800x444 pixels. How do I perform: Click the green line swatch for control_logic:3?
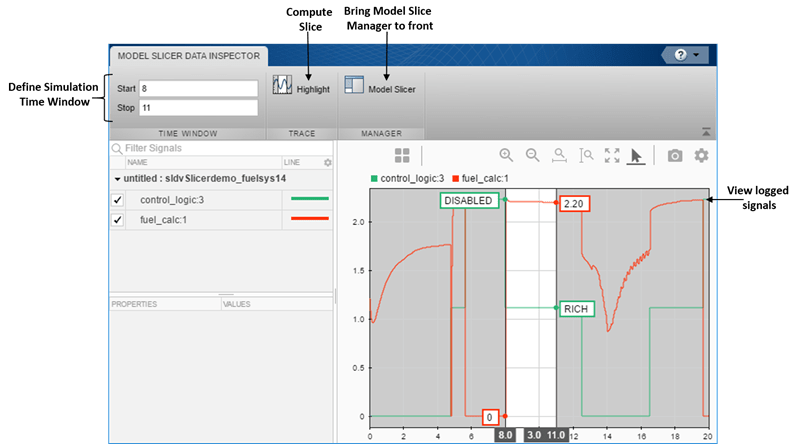pyautogui.click(x=310, y=199)
